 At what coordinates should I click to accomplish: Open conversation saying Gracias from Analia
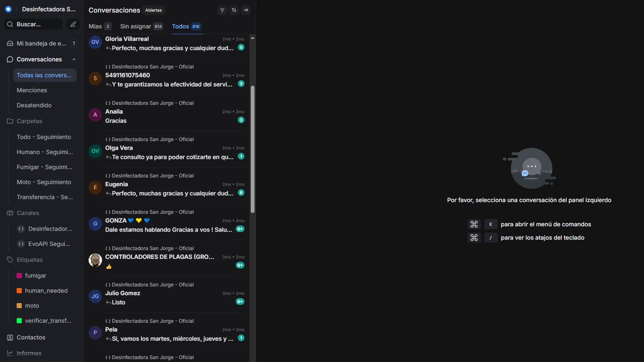pyautogui.click(x=166, y=113)
